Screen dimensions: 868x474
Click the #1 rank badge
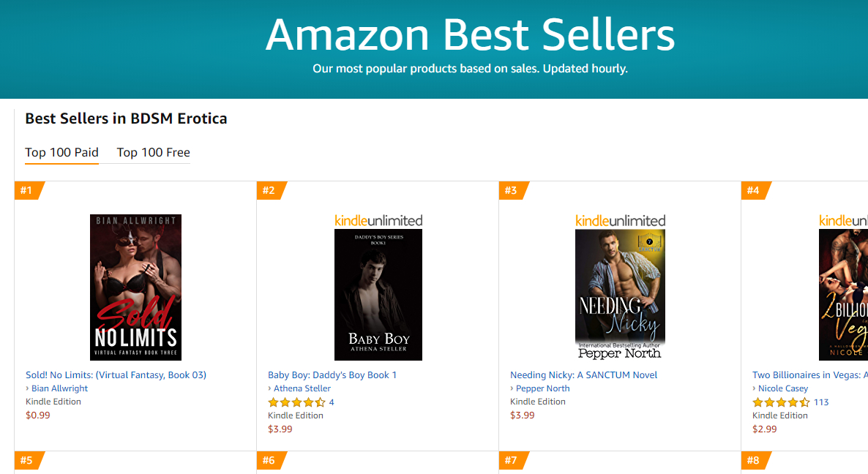click(27, 191)
